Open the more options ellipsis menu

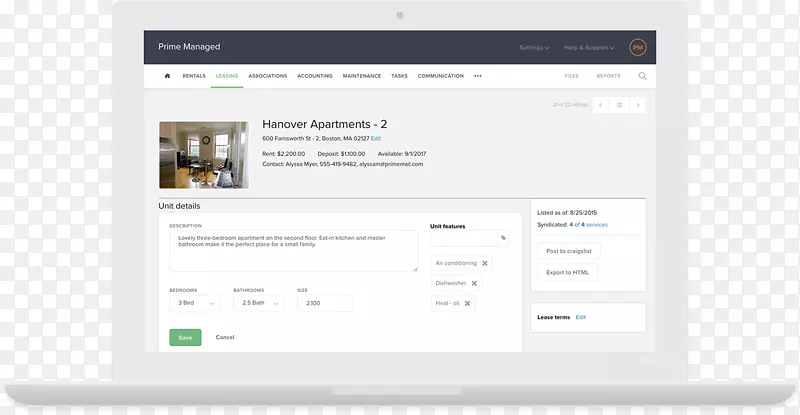tap(478, 76)
